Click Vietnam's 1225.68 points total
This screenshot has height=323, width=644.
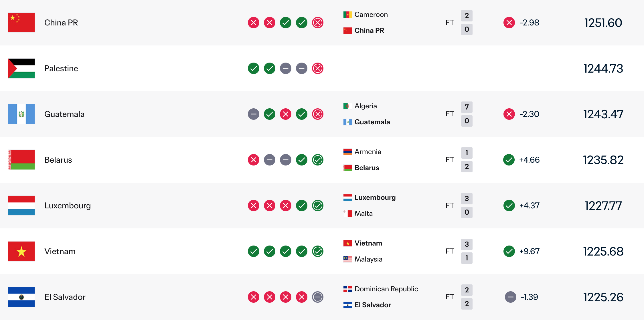[603, 252]
